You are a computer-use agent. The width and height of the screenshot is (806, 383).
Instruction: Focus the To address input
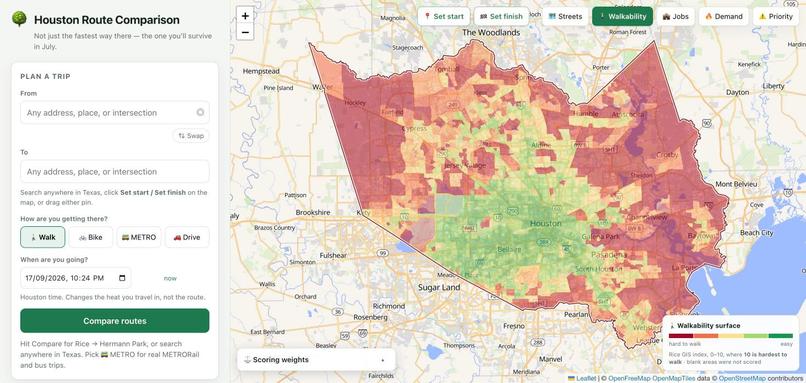point(115,171)
